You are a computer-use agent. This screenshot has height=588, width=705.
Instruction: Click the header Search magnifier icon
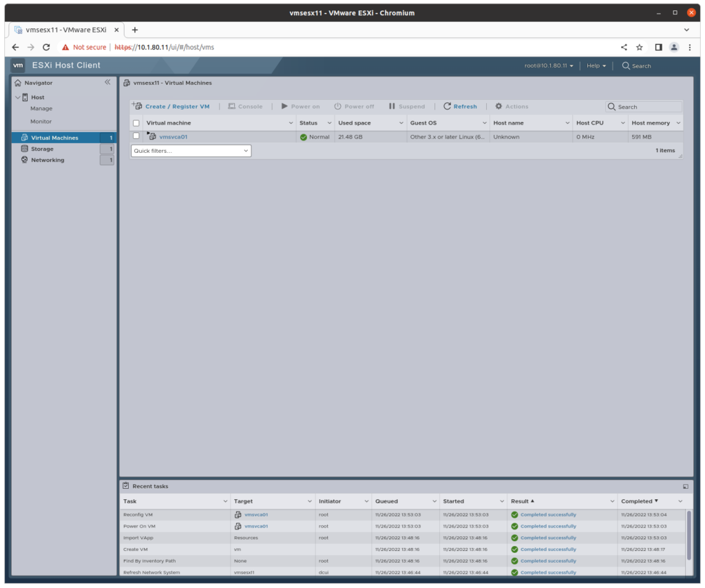(626, 65)
